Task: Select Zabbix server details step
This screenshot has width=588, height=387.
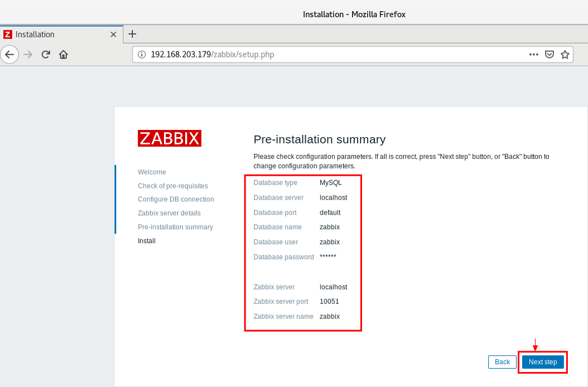Action: (x=169, y=213)
